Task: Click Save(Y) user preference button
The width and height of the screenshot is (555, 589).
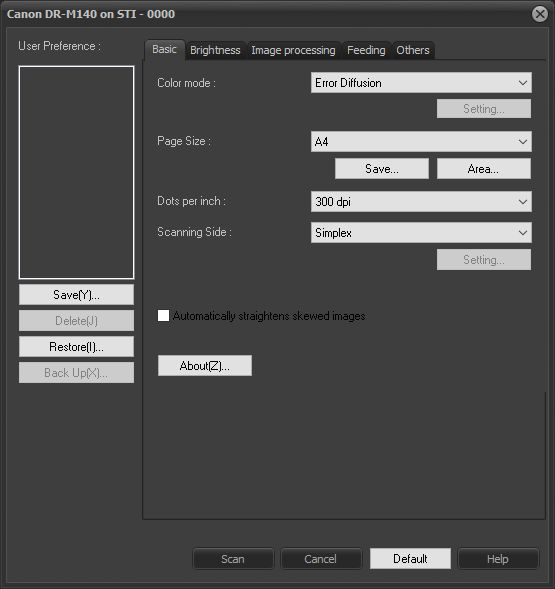Action: (x=76, y=294)
